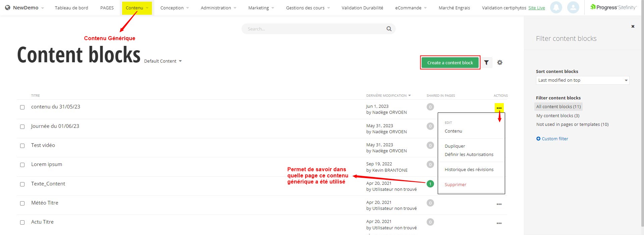
Task: Click the search magnifier icon
Action: (x=389, y=29)
